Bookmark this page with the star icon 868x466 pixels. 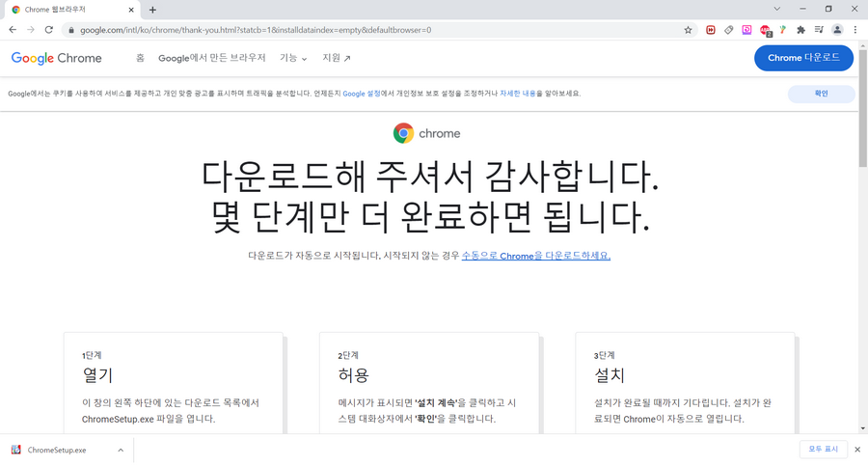click(688, 30)
